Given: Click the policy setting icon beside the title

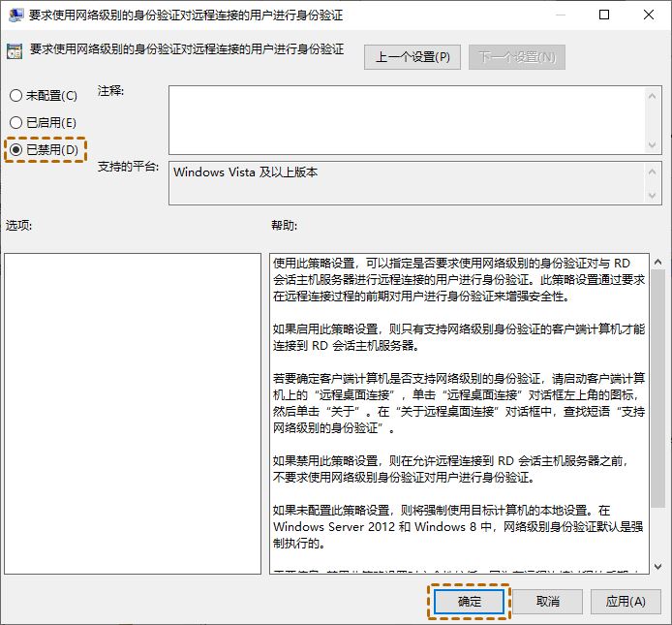Looking at the screenshot, I should (x=15, y=51).
